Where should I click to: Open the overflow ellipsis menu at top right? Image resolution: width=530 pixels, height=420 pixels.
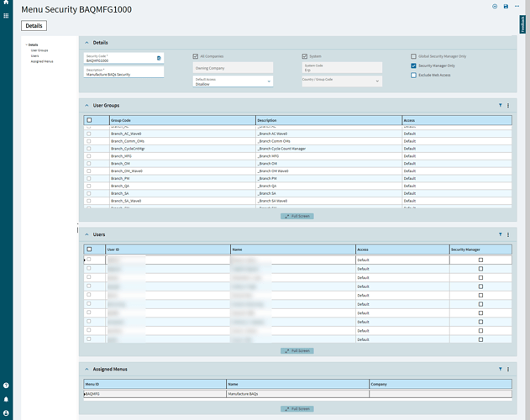point(517,7)
